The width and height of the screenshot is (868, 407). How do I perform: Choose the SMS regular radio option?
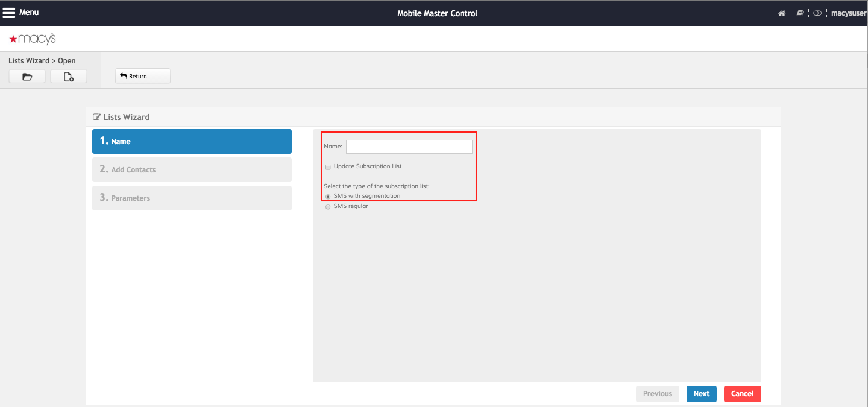328,206
